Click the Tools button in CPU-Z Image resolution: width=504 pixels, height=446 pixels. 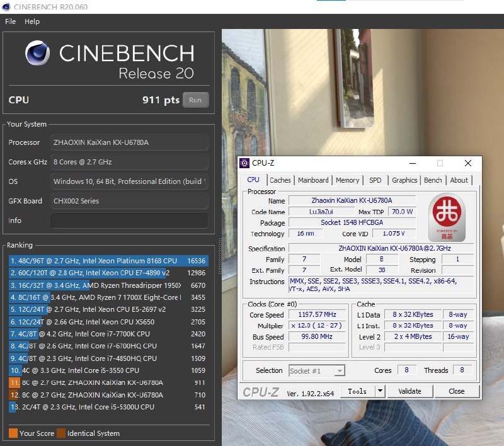coord(357,391)
